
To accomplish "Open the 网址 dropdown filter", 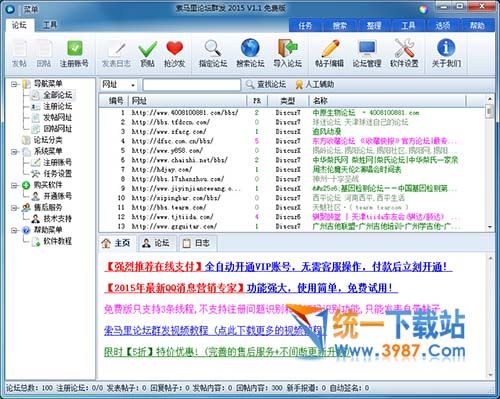I will (118, 85).
